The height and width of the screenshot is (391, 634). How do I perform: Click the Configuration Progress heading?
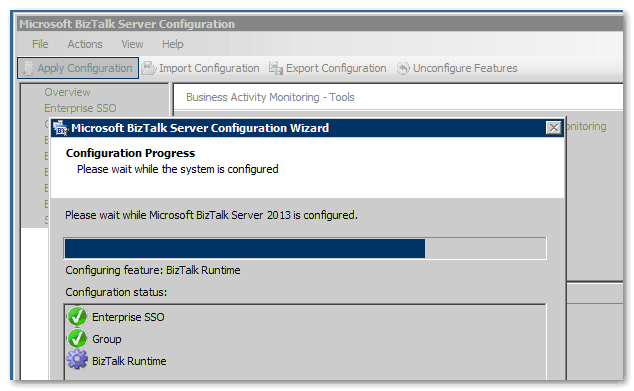pyautogui.click(x=130, y=153)
